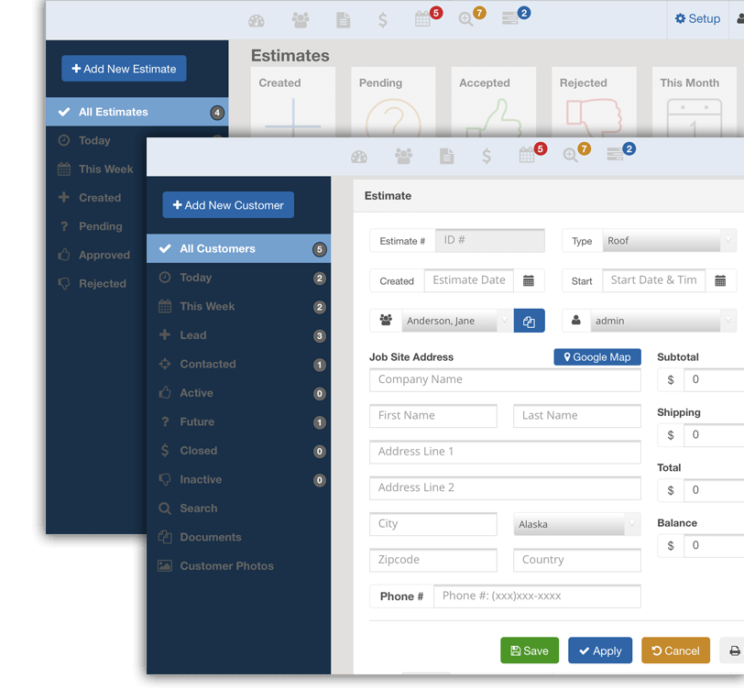
Task: Click the Country field
Action: point(577,561)
